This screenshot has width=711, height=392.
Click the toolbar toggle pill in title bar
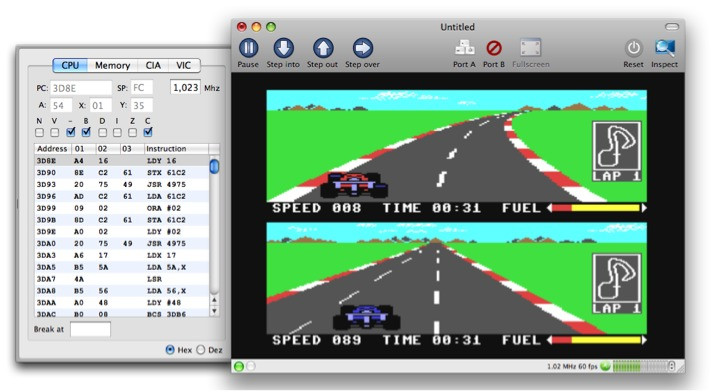(x=672, y=27)
